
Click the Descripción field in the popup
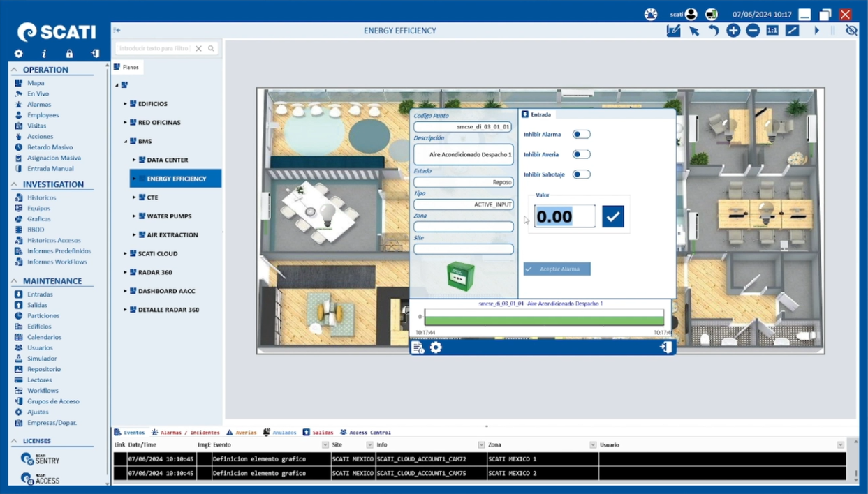pyautogui.click(x=464, y=154)
